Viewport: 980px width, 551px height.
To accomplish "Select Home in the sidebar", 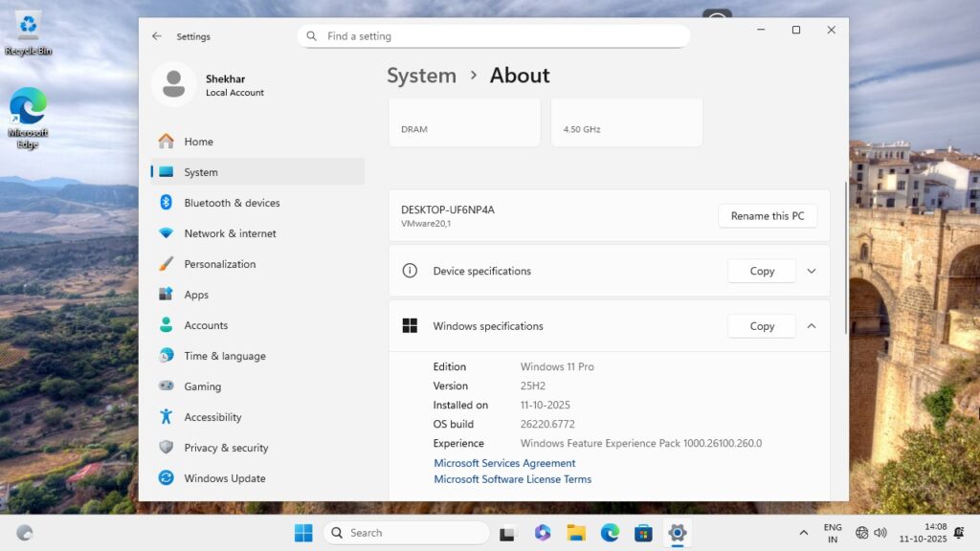I will (x=198, y=142).
